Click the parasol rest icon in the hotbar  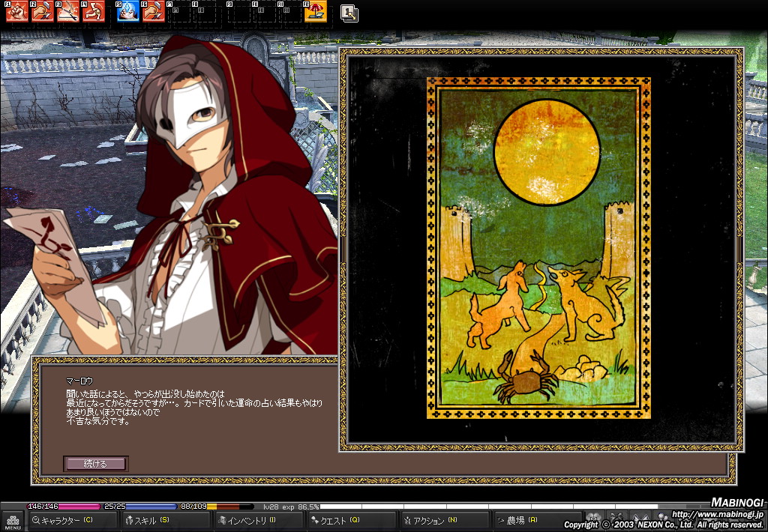tap(316, 11)
